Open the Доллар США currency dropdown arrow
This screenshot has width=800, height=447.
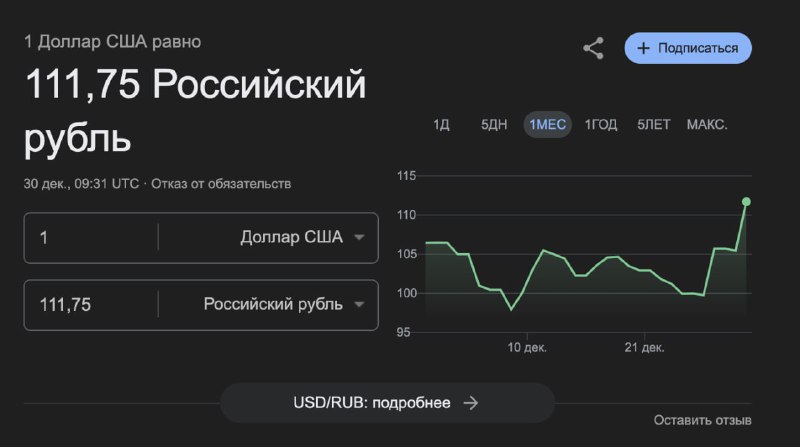(359, 237)
